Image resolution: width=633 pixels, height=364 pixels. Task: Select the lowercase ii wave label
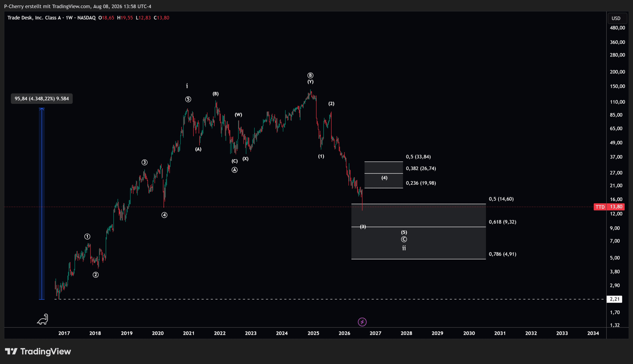404,248
